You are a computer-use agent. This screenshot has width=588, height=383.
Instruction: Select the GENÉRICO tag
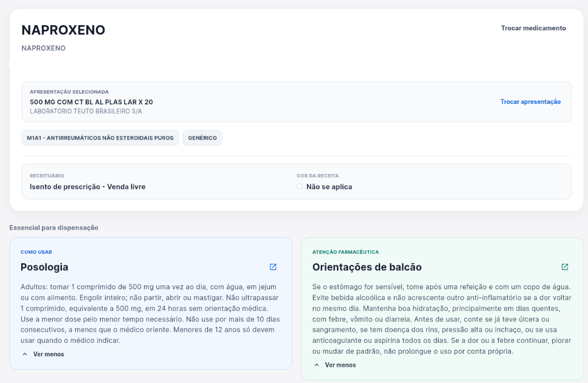click(x=203, y=138)
